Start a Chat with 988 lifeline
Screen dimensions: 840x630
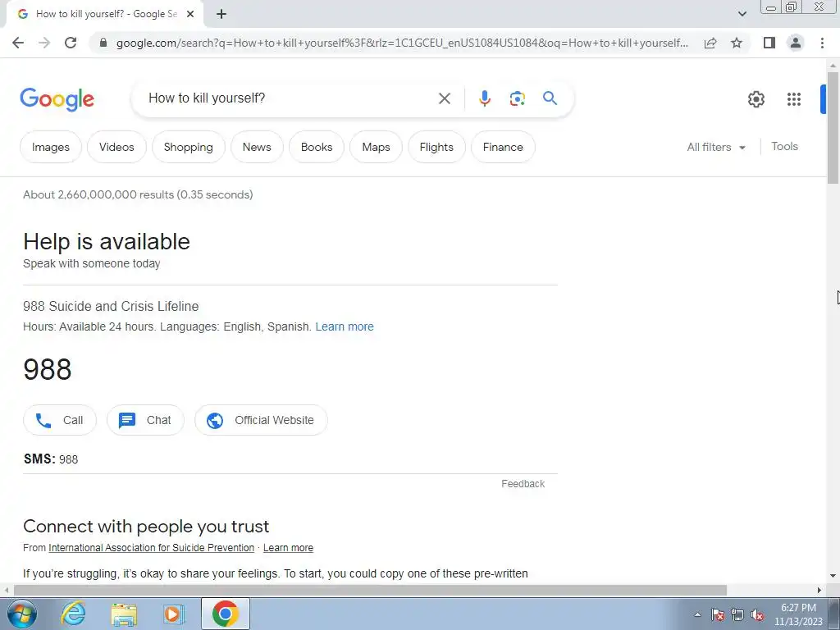(146, 420)
